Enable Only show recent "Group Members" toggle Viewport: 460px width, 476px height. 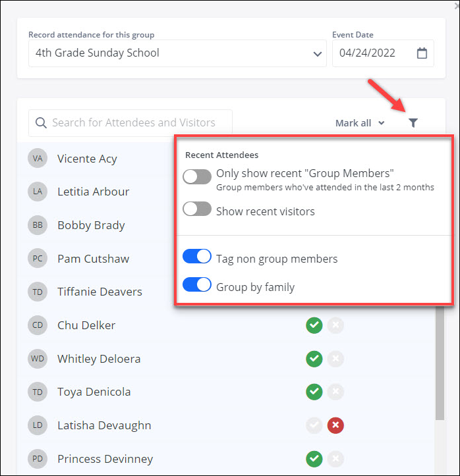pos(197,176)
